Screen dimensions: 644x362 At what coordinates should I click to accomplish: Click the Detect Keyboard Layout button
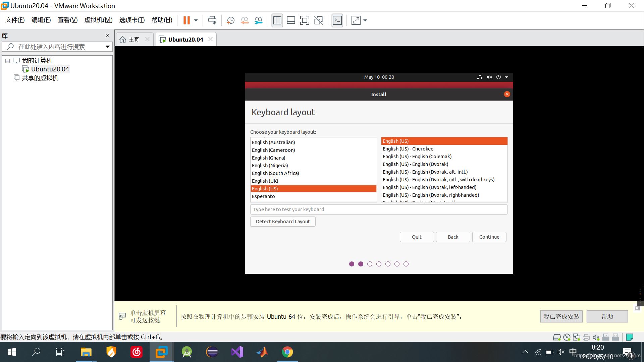[283, 222]
